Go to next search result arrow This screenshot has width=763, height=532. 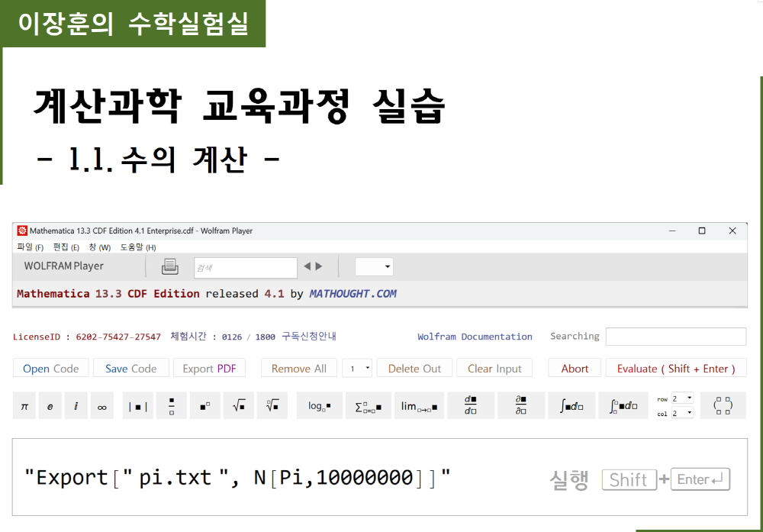pos(319,266)
